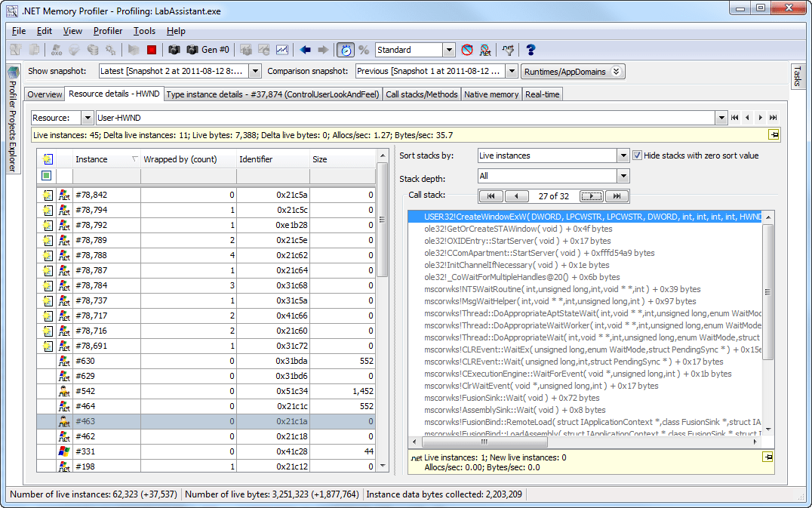The image size is (812, 508).
Task: Open the Profiler menu
Action: click(106, 31)
